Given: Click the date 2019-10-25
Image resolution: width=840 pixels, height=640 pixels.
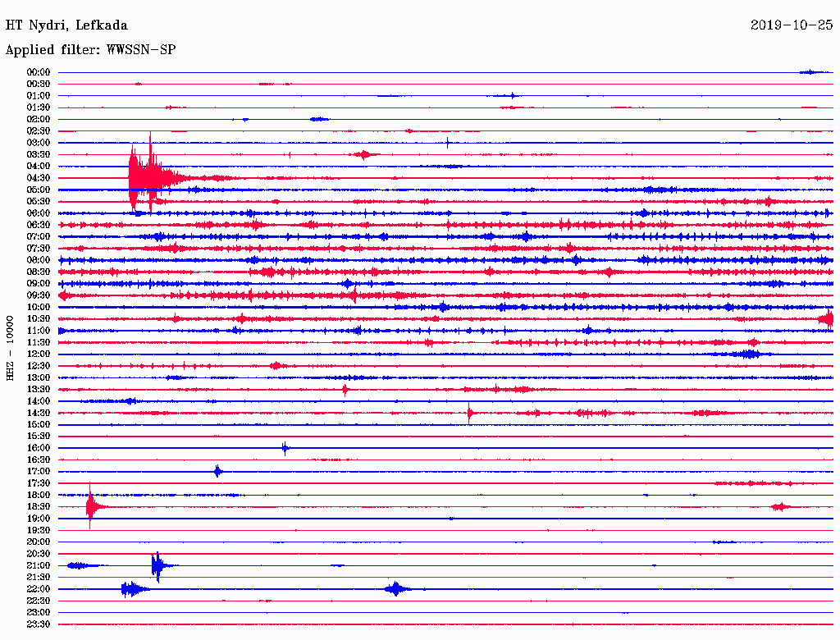Looking at the screenshot, I should click(792, 25).
